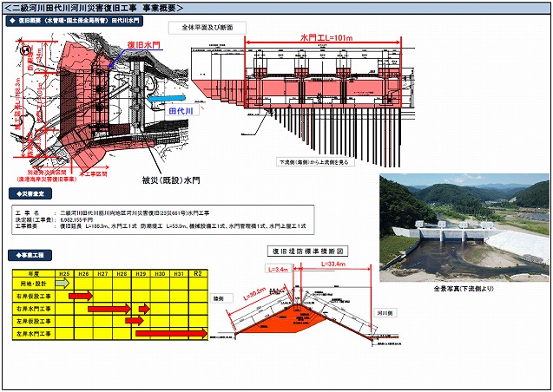Click the H29 column header
Image resolution: width=553 pixels, height=392 pixels.
tap(141, 273)
